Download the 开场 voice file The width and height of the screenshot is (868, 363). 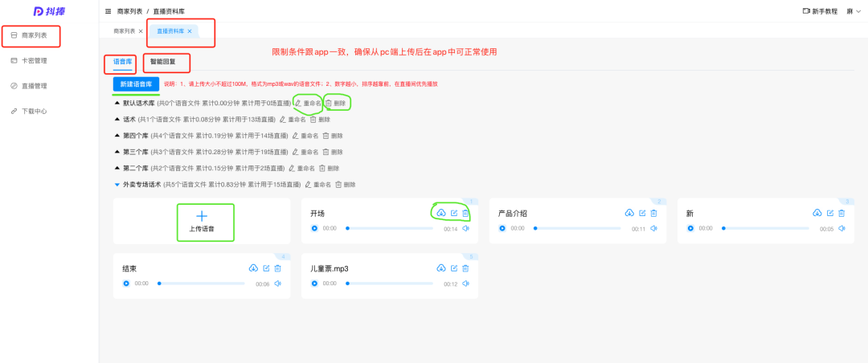click(x=441, y=213)
